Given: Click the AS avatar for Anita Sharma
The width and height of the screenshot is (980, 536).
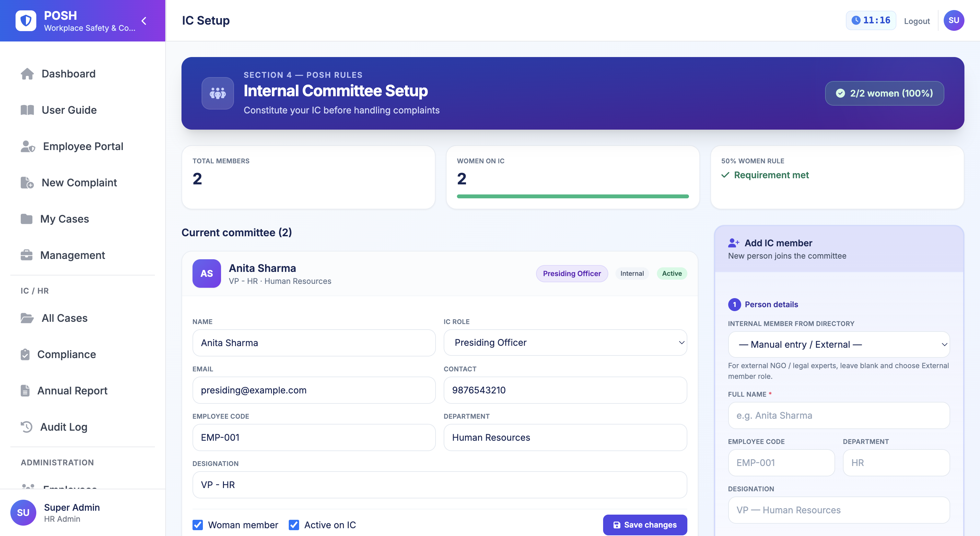Looking at the screenshot, I should click(206, 274).
